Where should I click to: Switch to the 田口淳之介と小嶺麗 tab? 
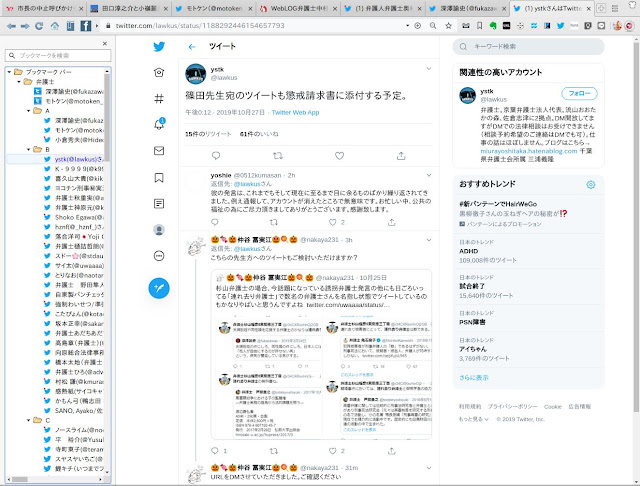tap(129, 9)
